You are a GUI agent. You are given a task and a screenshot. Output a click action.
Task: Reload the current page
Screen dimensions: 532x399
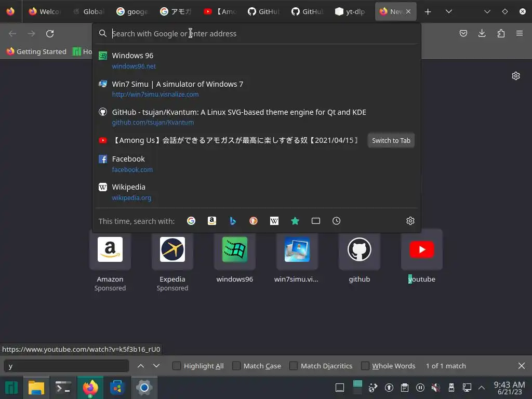coord(50,34)
